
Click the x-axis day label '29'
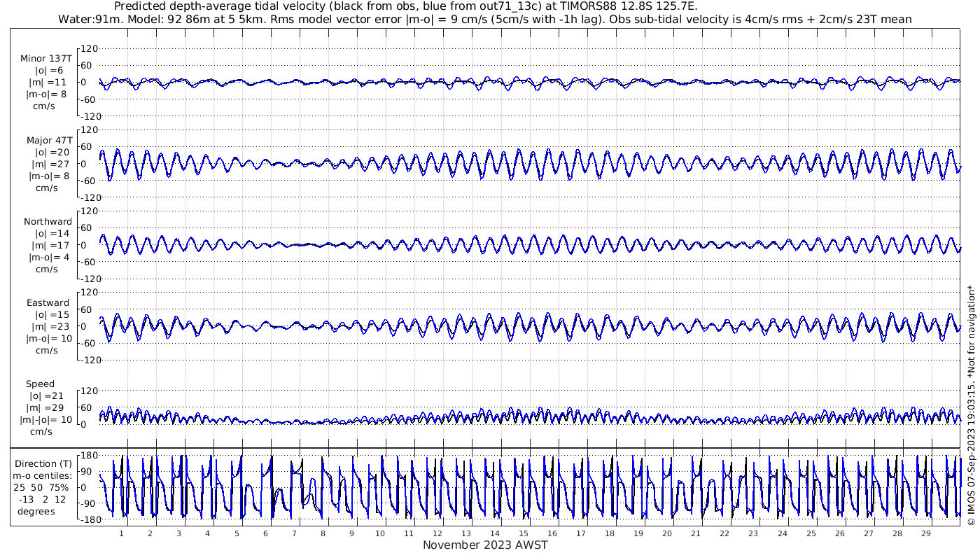(x=925, y=533)
